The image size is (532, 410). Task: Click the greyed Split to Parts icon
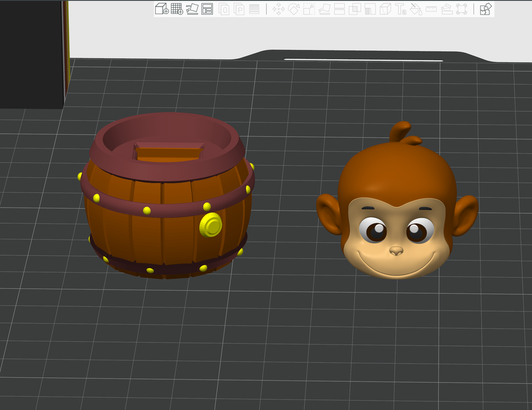click(x=239, y=9)
